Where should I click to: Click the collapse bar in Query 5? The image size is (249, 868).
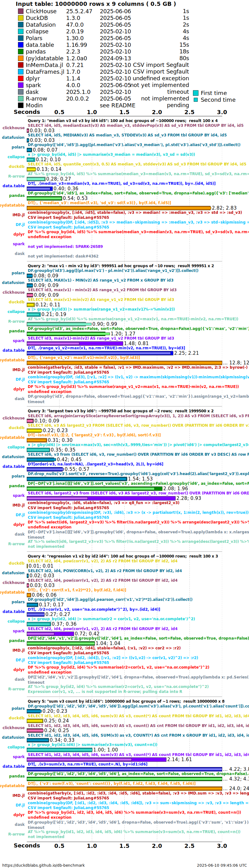59,750
